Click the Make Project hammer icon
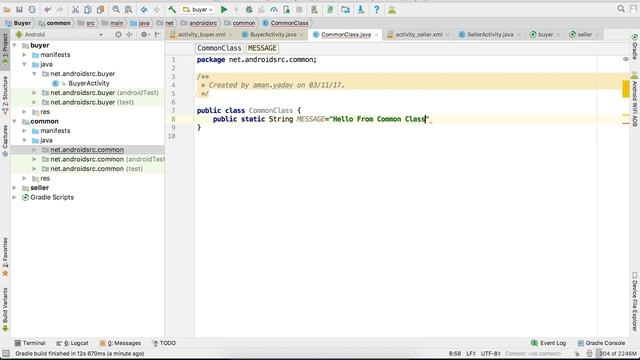The height and width of the screenshot is (360, 640). coord(172,9)
